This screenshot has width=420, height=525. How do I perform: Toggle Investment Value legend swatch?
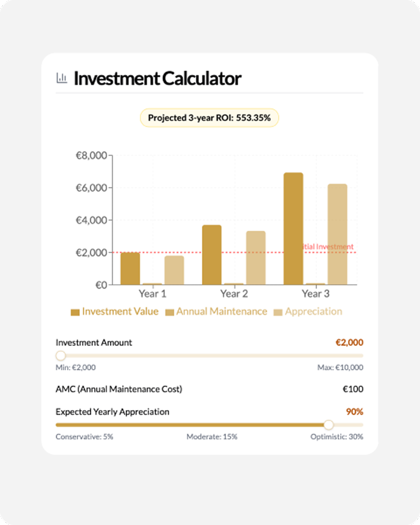point(75,312)
